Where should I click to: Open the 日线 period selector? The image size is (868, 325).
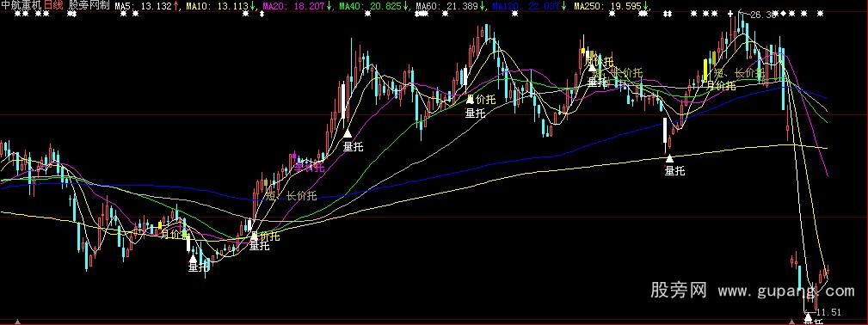[53, 6]
